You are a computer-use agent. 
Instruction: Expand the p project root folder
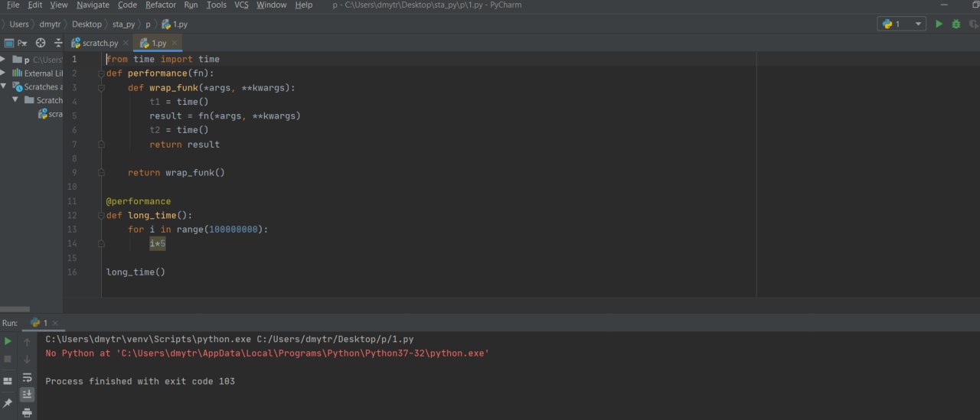click(4, 59)
